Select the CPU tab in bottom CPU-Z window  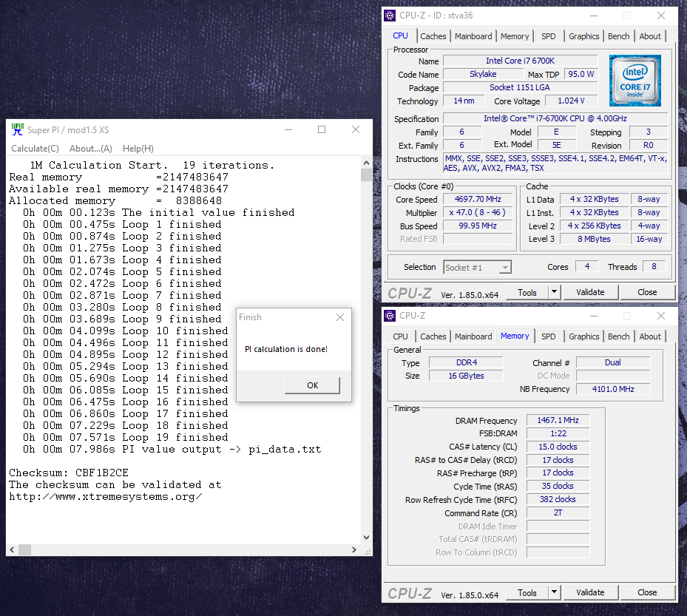coord(400,336)
